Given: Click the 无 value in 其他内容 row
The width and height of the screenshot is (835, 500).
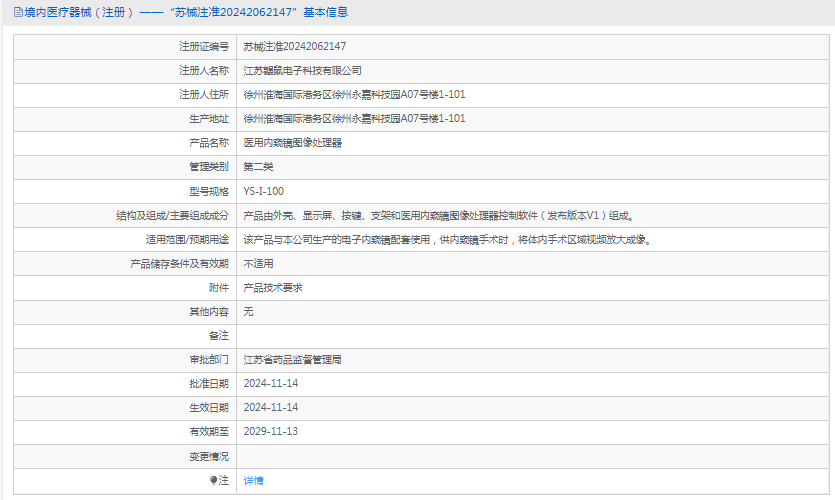Looking at the screenshot, I should click(x=248, y=312).
